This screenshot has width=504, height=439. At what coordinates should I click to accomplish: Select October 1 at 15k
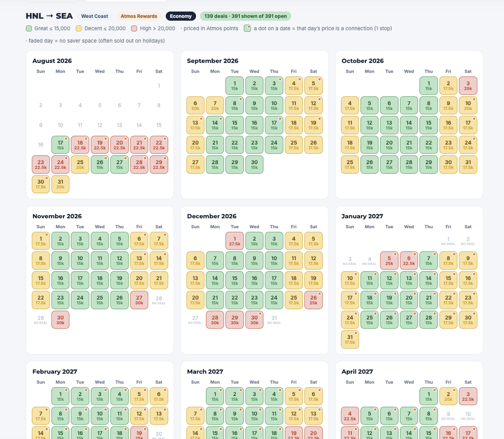pyautogui.click(x=428, y=86)
